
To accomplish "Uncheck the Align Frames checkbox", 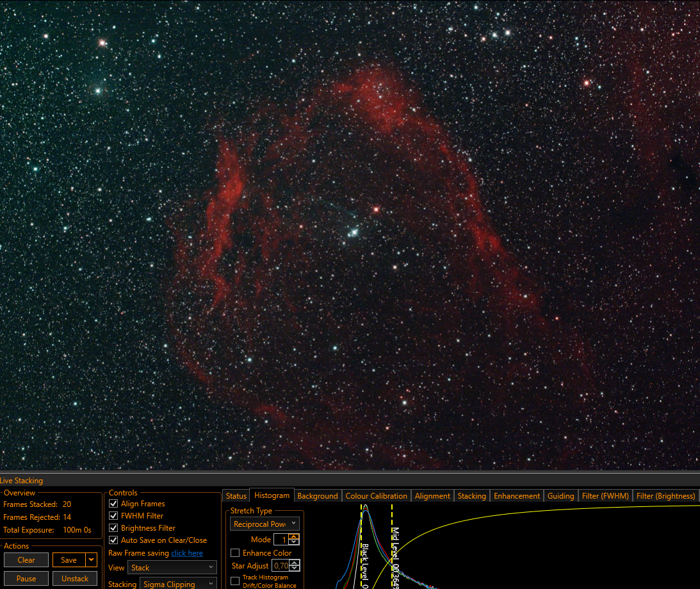I will click(113, 504).
